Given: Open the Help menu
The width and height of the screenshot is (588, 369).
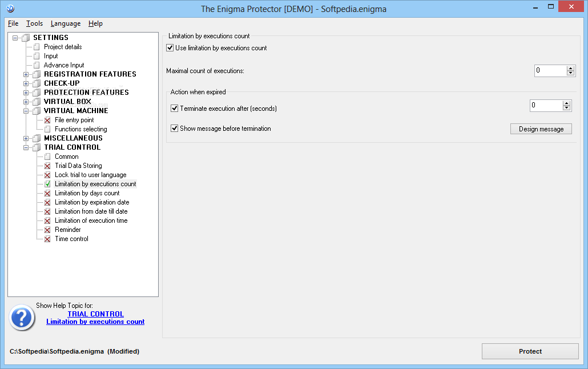Looking at the screenshot, I should pos(95,23).
